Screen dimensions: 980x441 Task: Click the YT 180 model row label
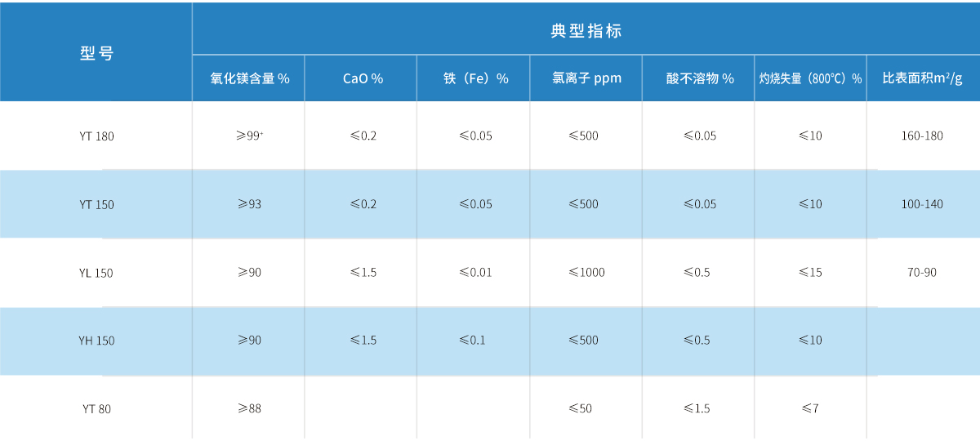(96, 136)
